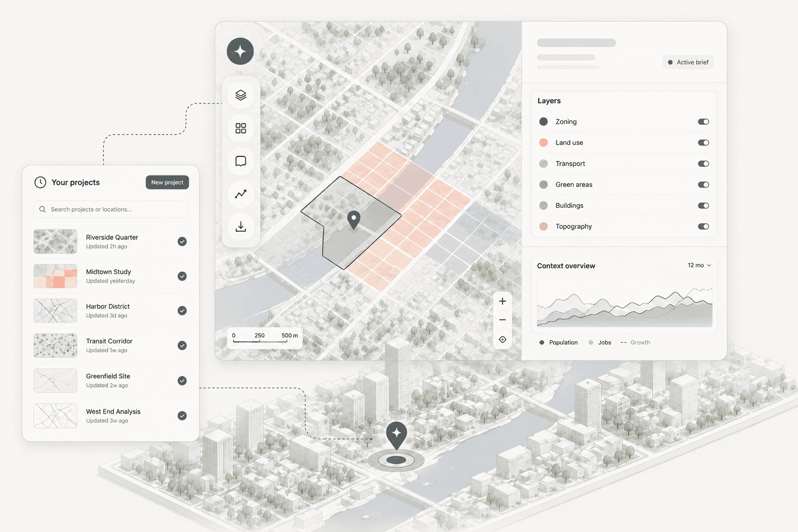Screen dimensions: 798x532
Task: Click the location pin on the map
Action: click(354, 219)
